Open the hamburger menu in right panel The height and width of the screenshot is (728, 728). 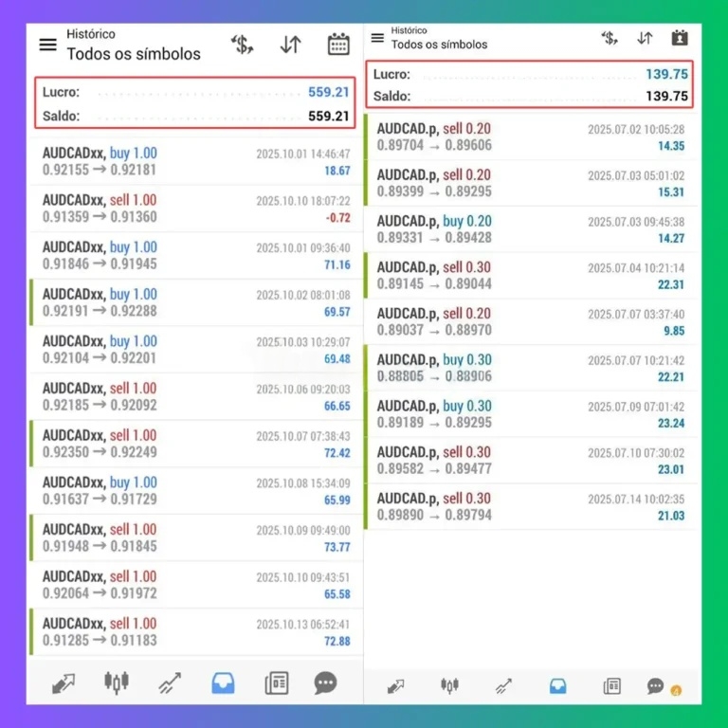click(377, 38)
